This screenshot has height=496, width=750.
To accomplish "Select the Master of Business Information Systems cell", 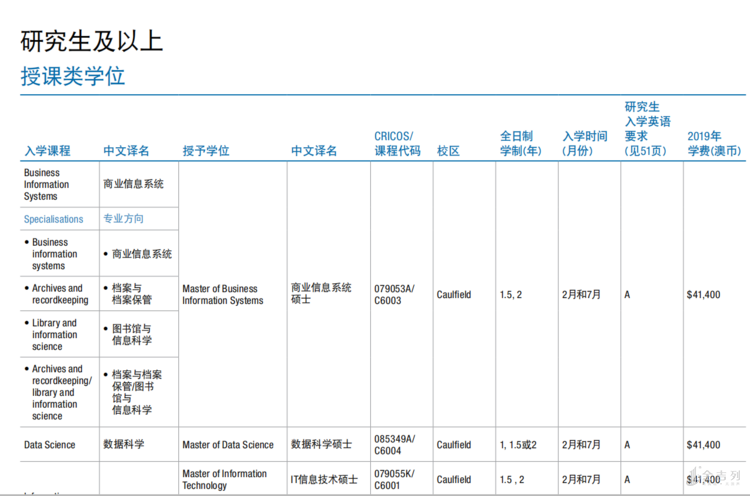I will tap(222, 295).
